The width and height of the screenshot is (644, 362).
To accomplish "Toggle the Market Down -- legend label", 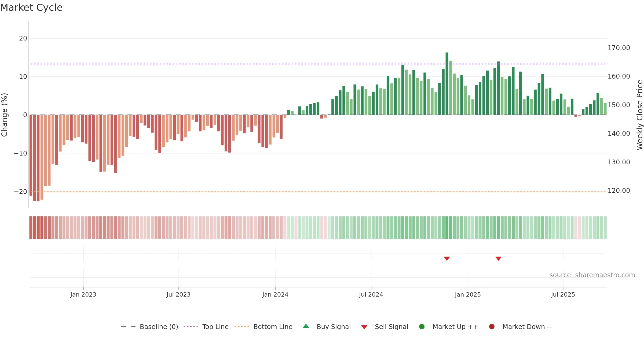I will [527, 327].
